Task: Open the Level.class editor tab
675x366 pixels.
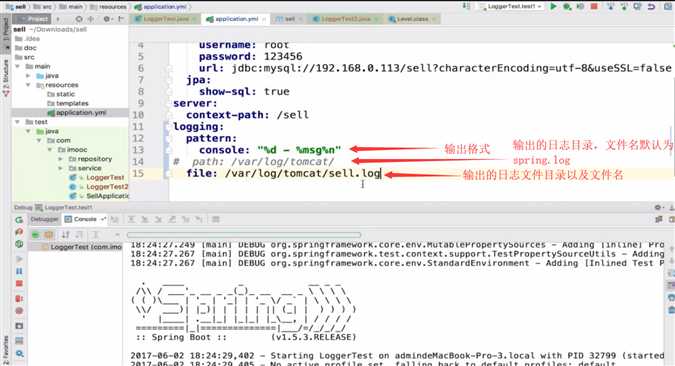Action: (412, 19)
